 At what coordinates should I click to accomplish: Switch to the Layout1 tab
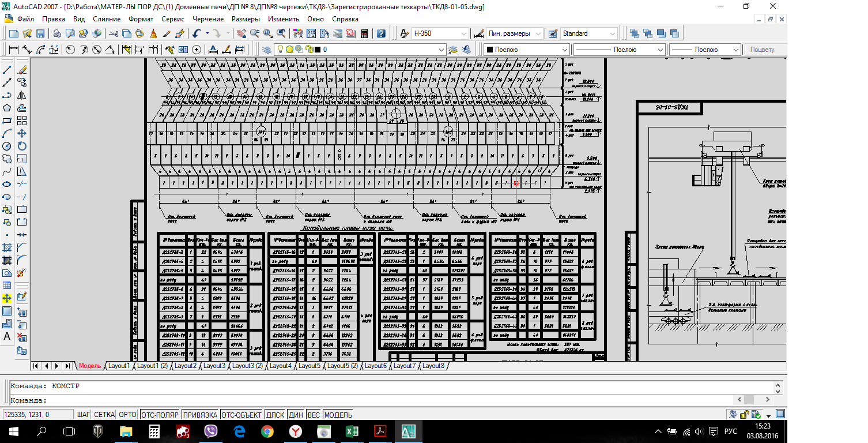(x=119, y=366)
